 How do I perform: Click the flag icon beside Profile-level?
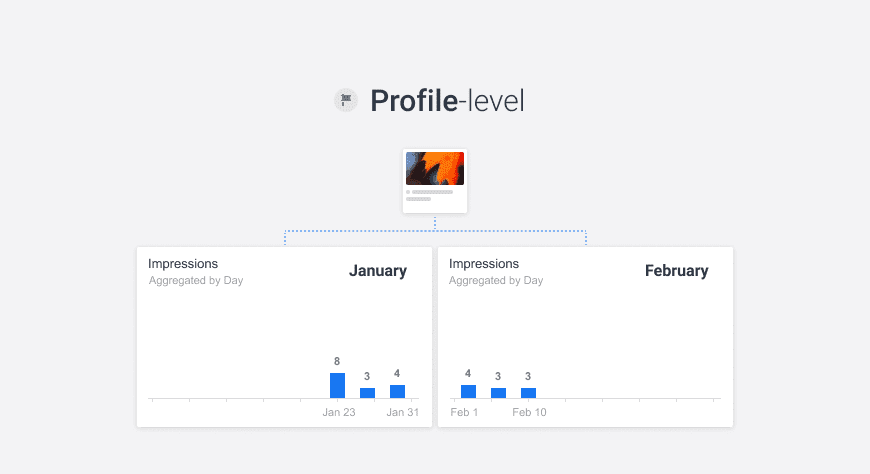pyautogui.click(x=346, y=100)
